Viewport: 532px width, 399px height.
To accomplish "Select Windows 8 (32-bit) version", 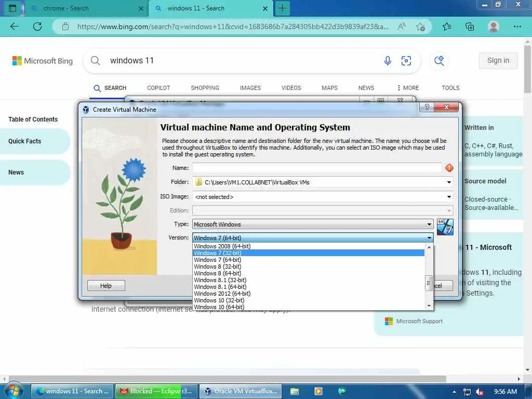I will (309, 267).
